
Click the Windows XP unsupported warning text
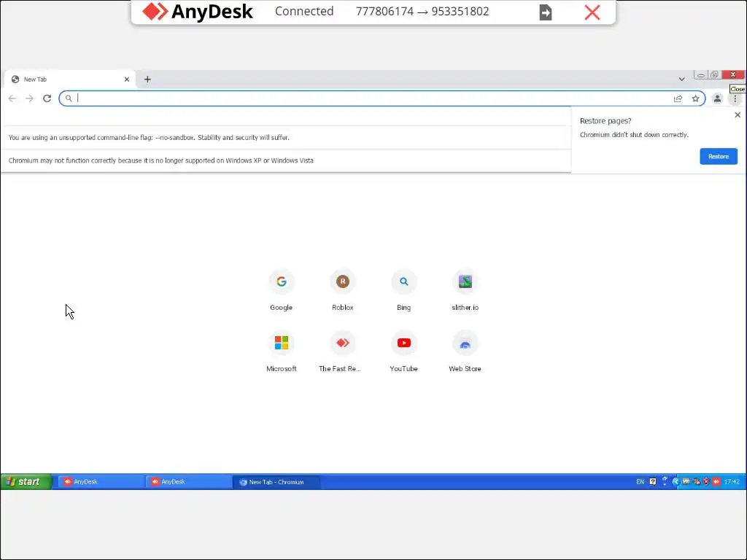(161, 160)
